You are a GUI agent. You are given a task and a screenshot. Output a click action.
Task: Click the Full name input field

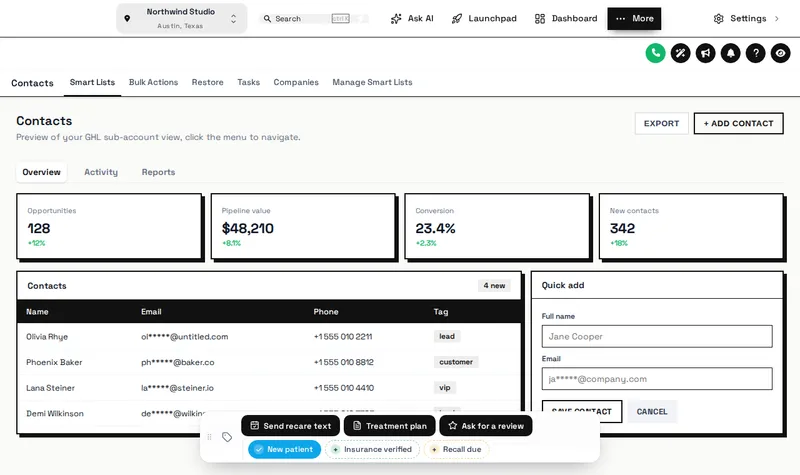click(x=657, y=337)
